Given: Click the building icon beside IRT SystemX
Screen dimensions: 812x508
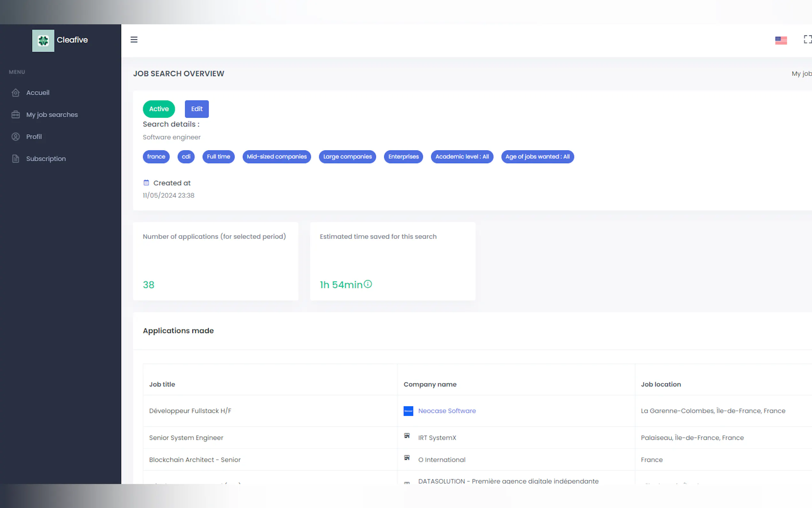Looking at the screenshot, I should click(407, 436).
